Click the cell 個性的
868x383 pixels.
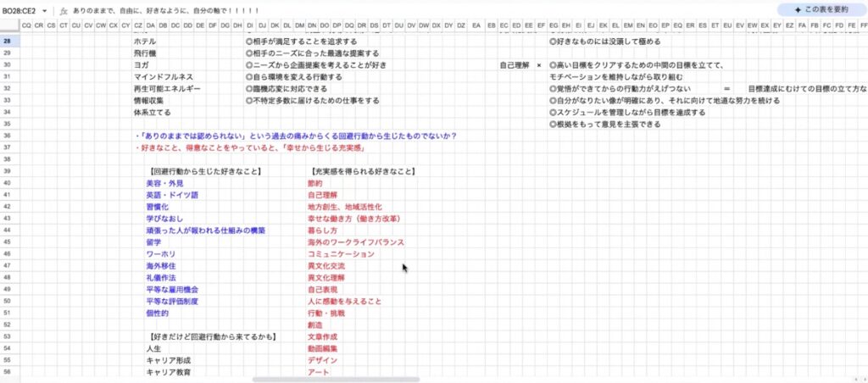pyautogui.click(x=157, y=314)
